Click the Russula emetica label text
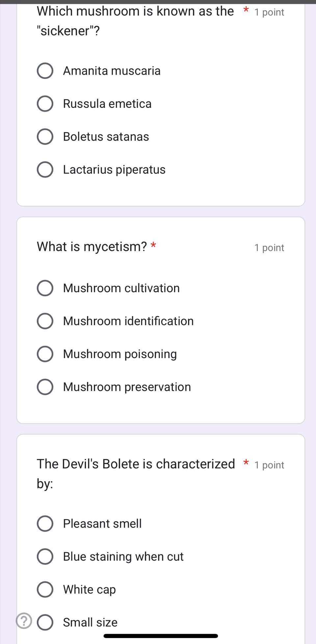 coord(107,104)
